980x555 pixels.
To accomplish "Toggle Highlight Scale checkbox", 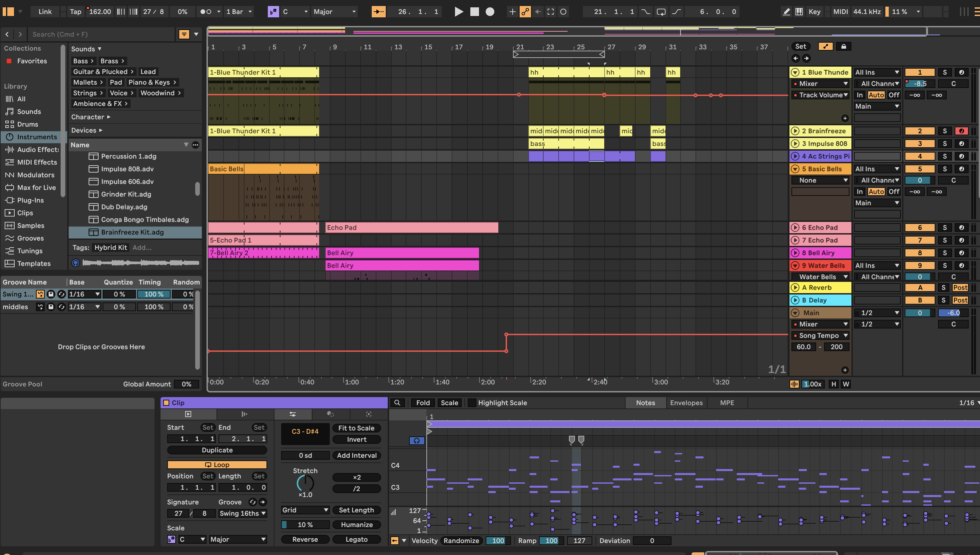I will (471, 402).
